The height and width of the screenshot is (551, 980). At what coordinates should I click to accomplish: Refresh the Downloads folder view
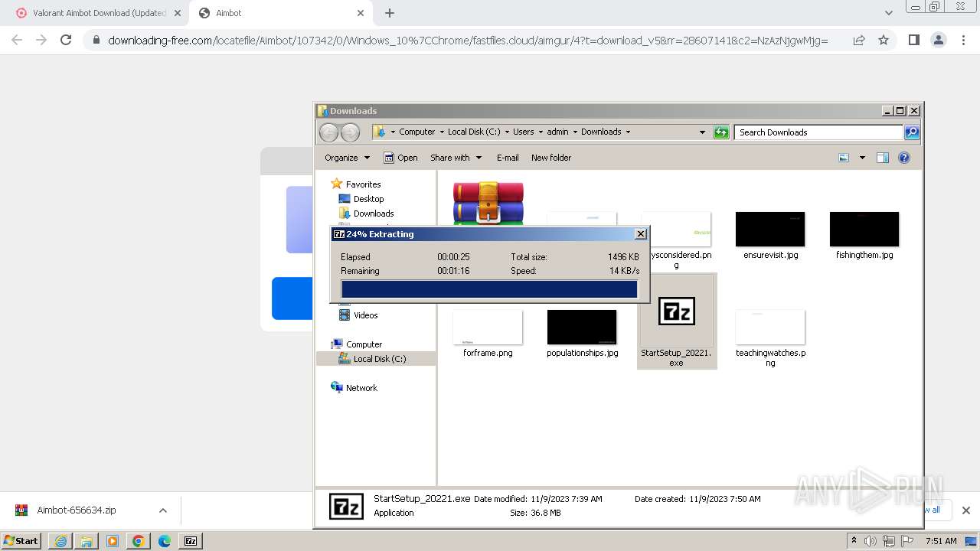pos(721,132)
